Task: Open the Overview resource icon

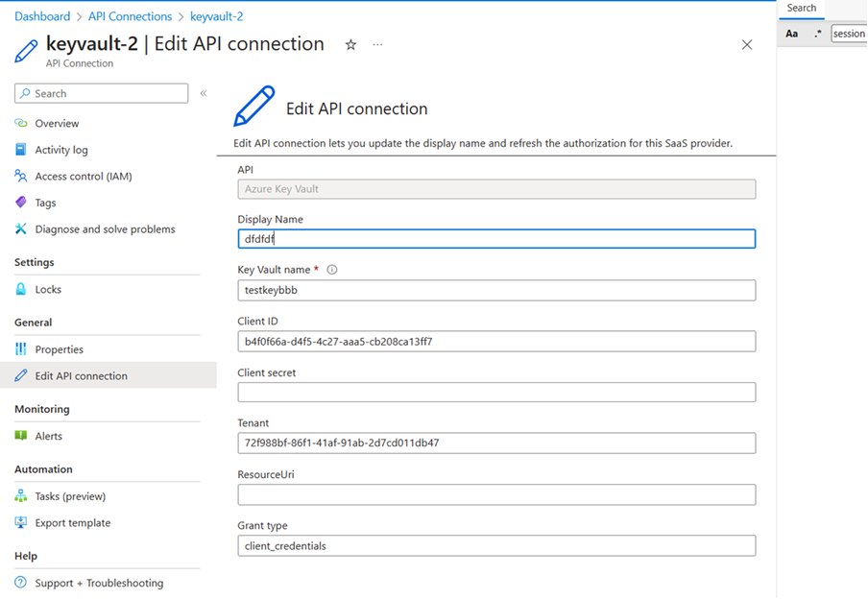Action: 21,123
